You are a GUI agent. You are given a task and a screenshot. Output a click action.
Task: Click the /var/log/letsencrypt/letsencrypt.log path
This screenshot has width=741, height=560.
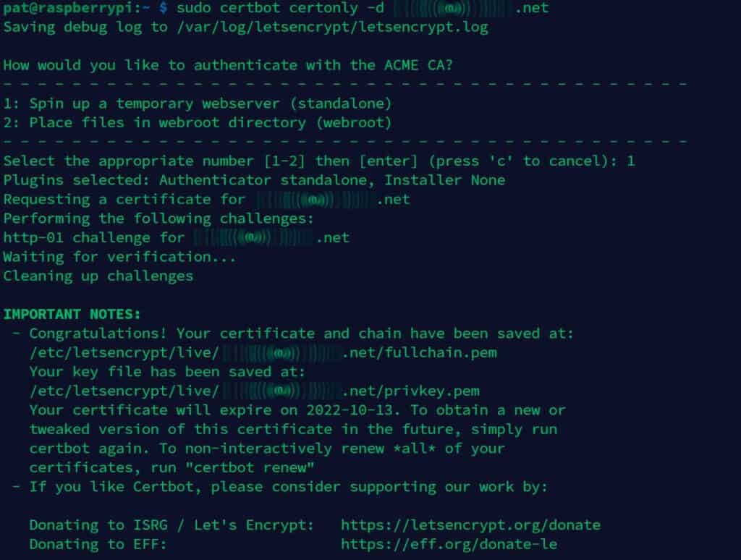click(x=332, y=27)
